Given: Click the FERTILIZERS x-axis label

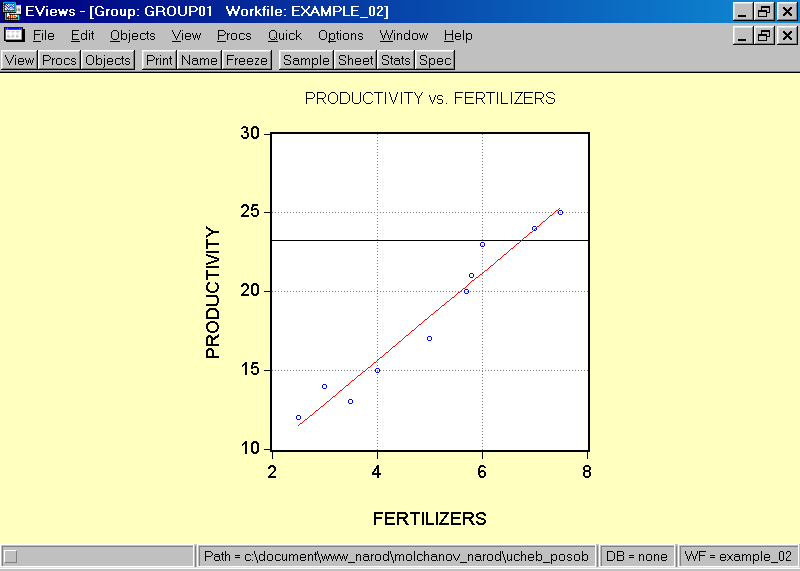Looking at the screenshot, I should coord(430,518).
